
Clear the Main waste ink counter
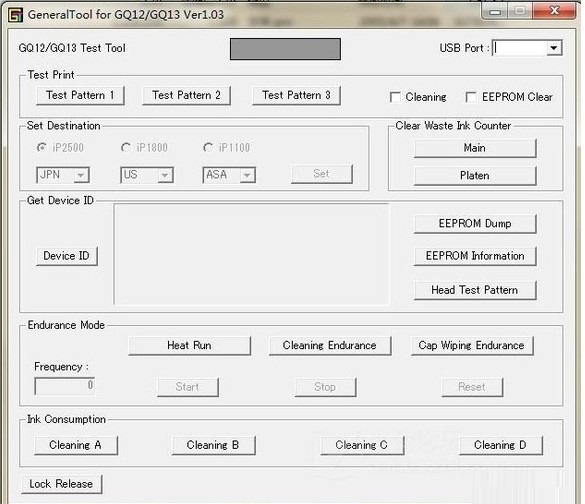475,148
